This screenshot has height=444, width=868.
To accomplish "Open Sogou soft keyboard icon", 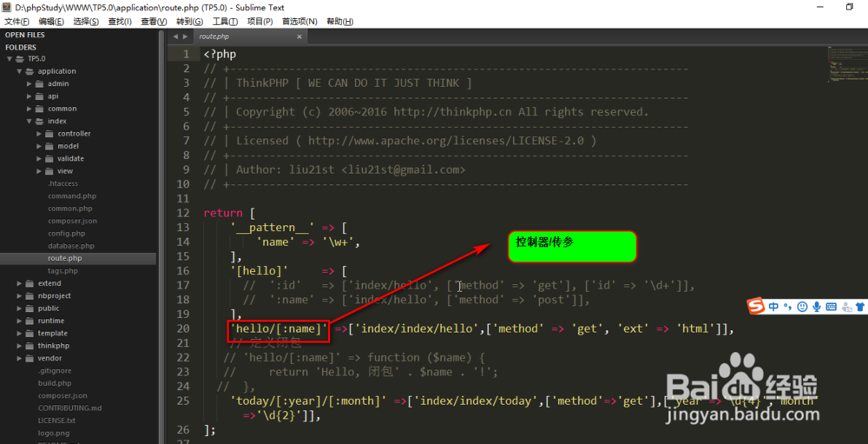I will (831, 306).
